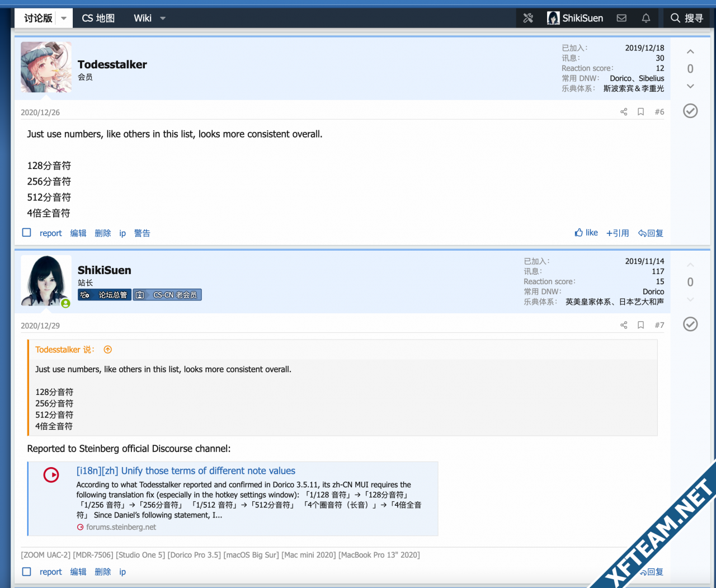716x588 pixels.
Task: View ip of post #6
Action: (x=123, y=233)
